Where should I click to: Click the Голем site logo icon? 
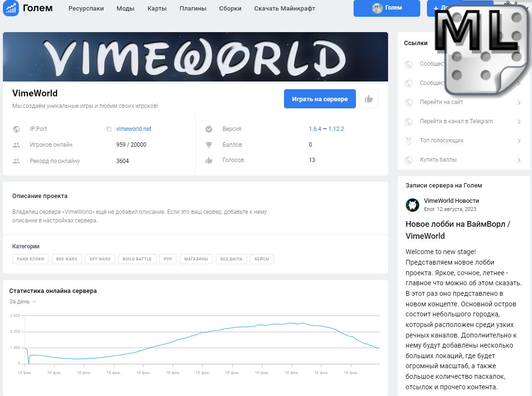[11, 8]
